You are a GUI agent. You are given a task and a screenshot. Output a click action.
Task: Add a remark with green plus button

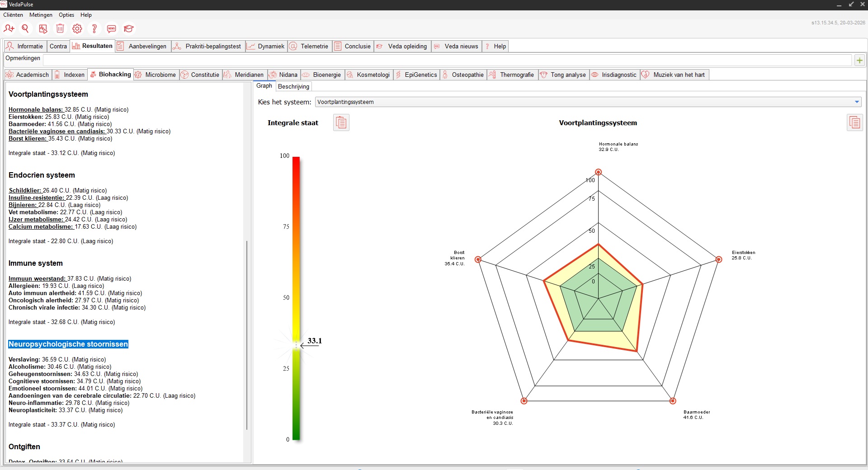[859, 60]
